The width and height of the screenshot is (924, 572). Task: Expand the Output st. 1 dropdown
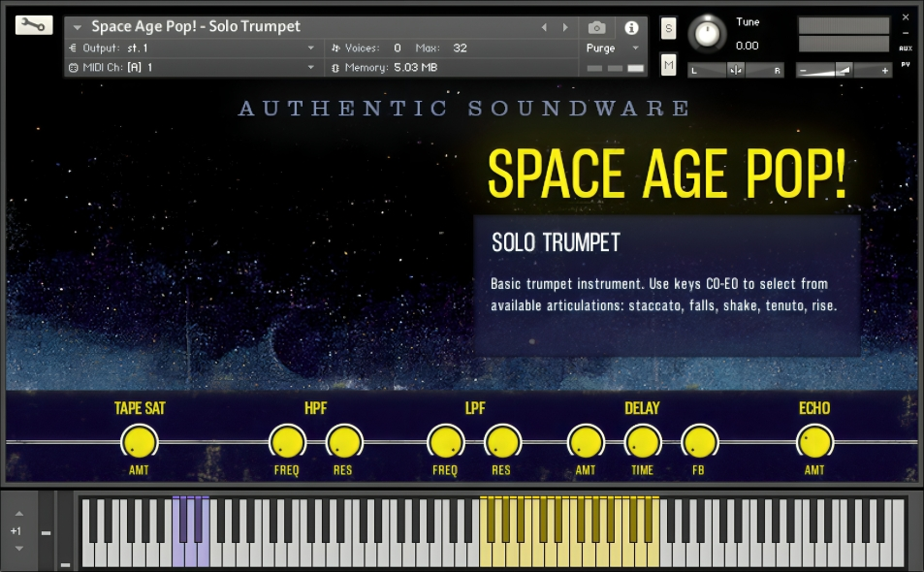[310, 48]
